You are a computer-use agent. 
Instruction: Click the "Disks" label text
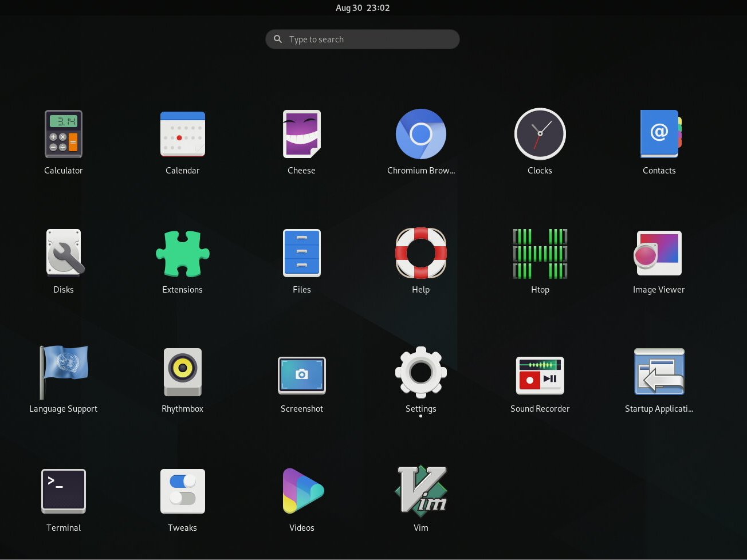click(x=64, y=290)
